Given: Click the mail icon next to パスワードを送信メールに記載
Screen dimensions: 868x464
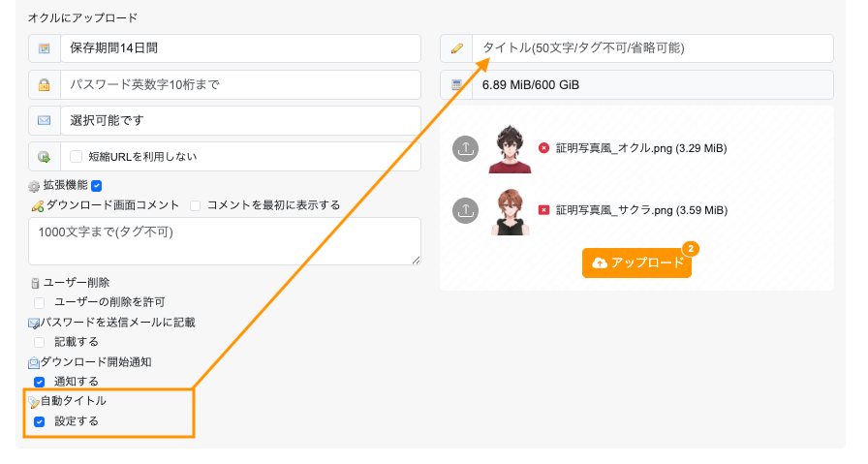Looking at the screenshot, I should pos(34,324).
